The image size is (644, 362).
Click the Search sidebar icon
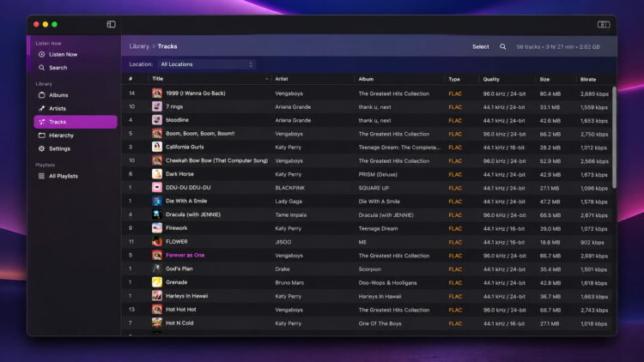coord(41,68)
